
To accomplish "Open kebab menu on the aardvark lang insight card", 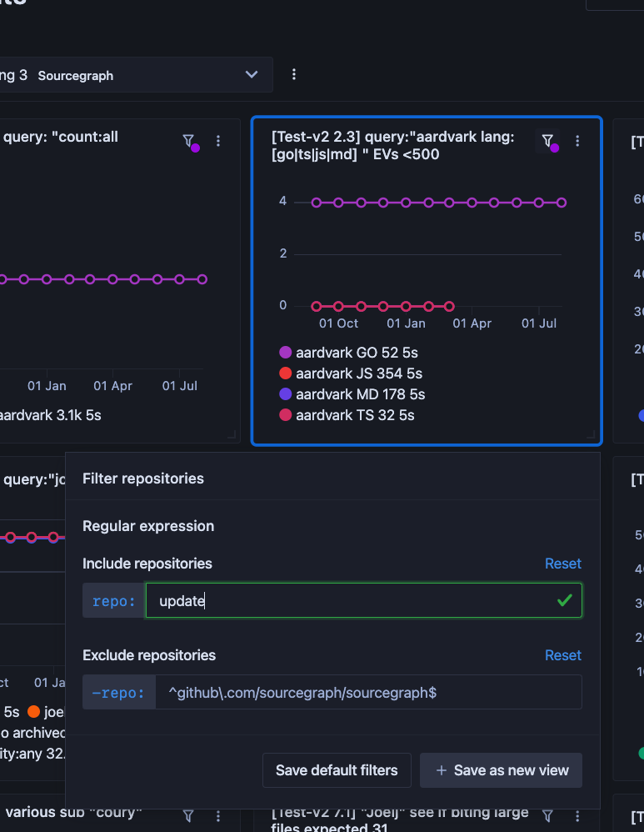I will click(x=577, y=141).
